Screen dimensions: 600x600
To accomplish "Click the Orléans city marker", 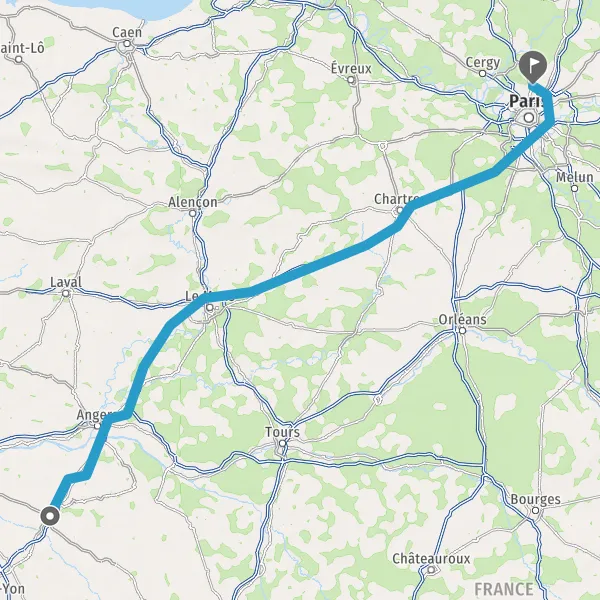I will point(462,330).
